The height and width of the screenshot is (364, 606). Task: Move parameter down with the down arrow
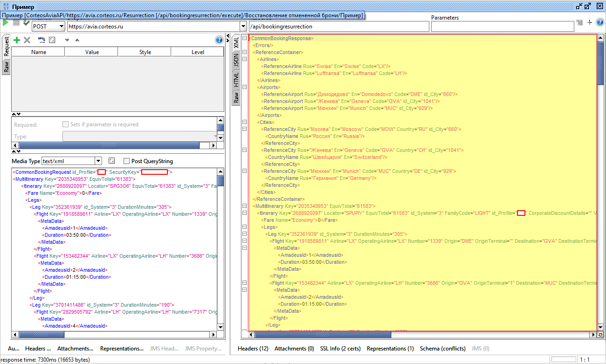tap(67, 41)
